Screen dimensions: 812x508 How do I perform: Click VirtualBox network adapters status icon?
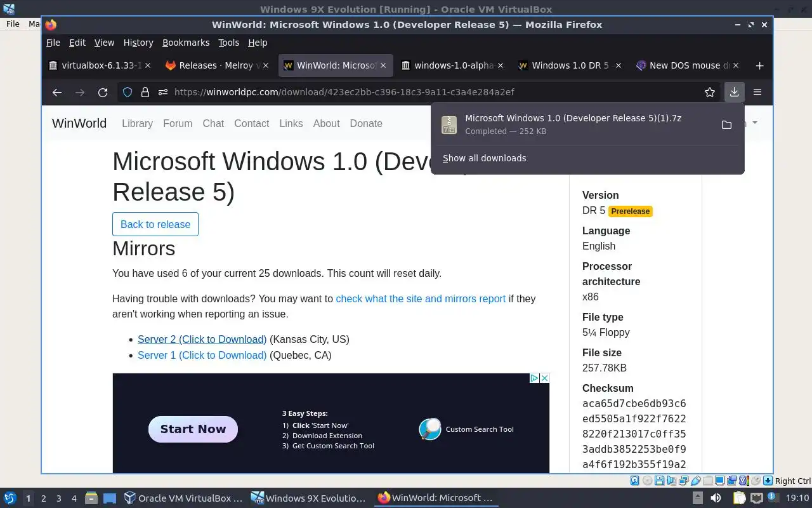[683, 481]
